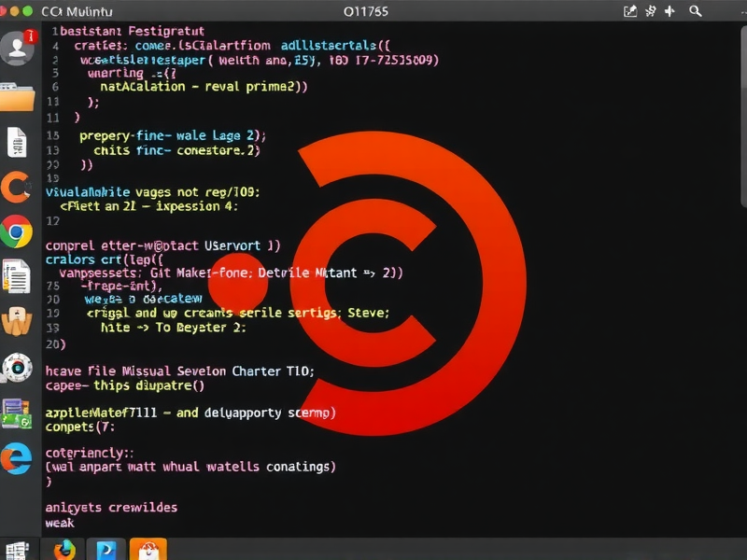Click the "weak" text at the bottom

point(60,523)
